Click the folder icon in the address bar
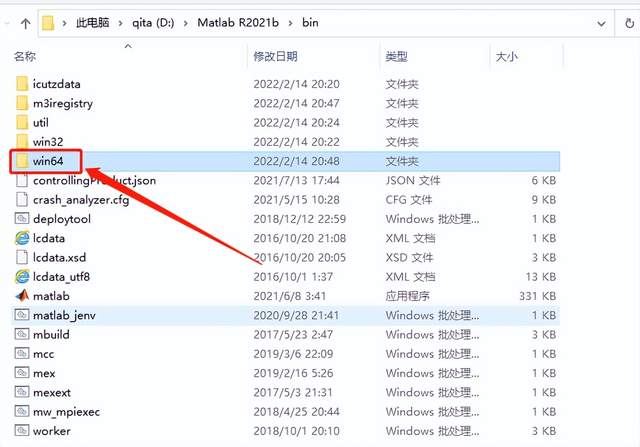Screen dimensions: 640x447 coord(48,23)
